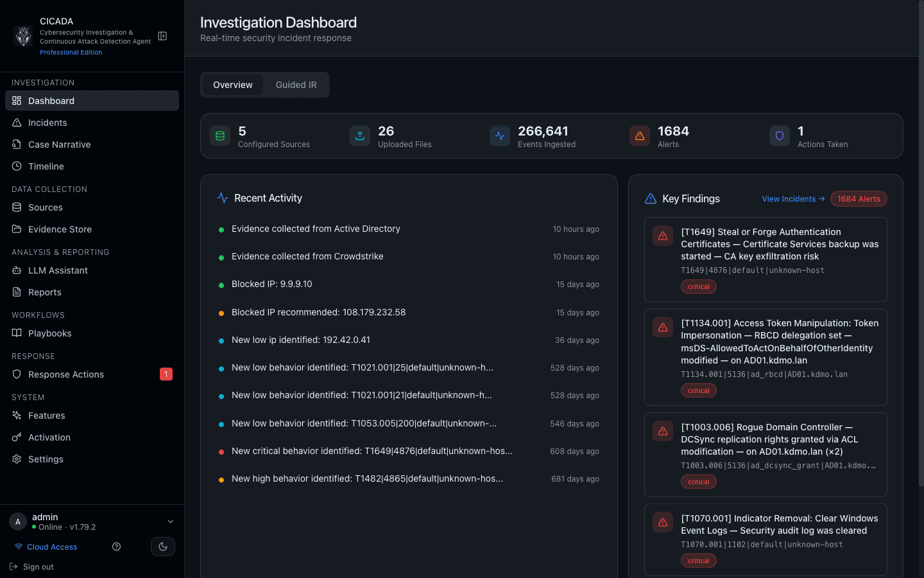
Task: Click the 266,641 Events Ingested count
Action: (x=543, y=131)
